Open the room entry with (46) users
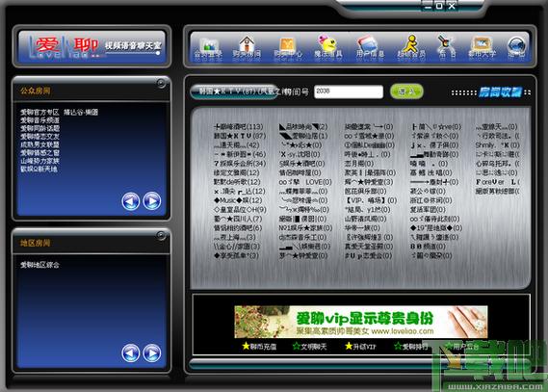The width and height of the screenshot is (548, 392). tap(240, 154)
